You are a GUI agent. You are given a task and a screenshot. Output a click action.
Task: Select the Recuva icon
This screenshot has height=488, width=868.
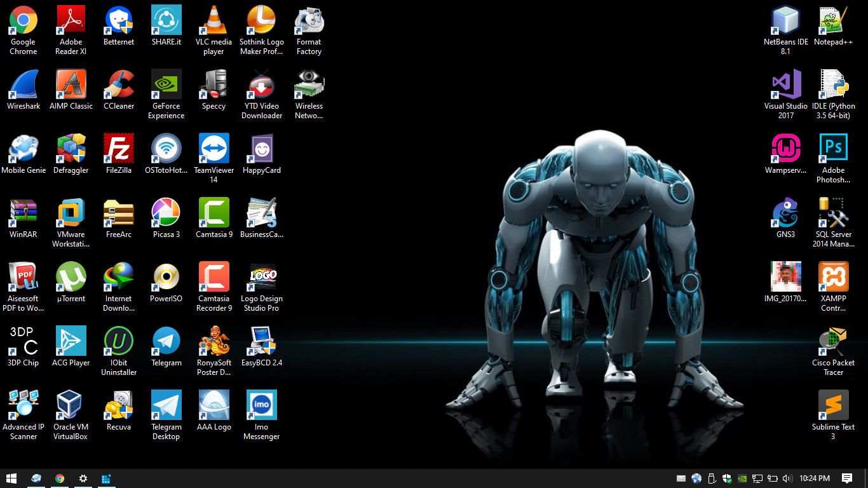(119, 405)
